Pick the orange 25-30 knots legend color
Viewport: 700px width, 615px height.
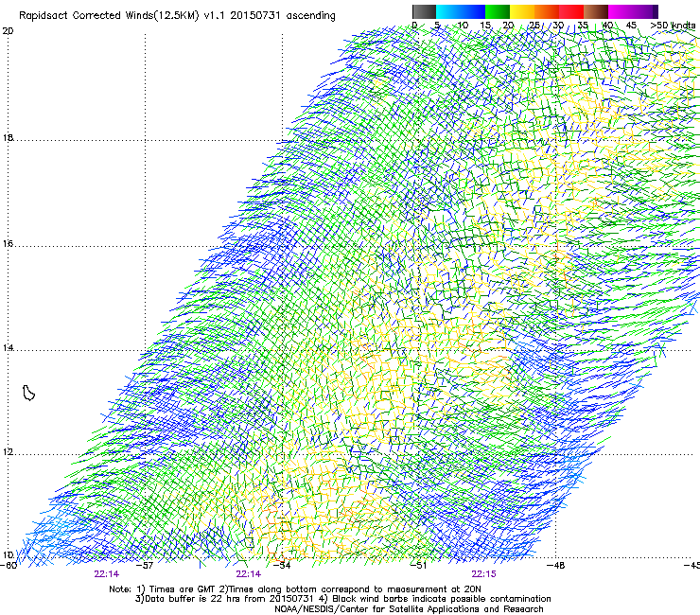(x=547, y=11)
